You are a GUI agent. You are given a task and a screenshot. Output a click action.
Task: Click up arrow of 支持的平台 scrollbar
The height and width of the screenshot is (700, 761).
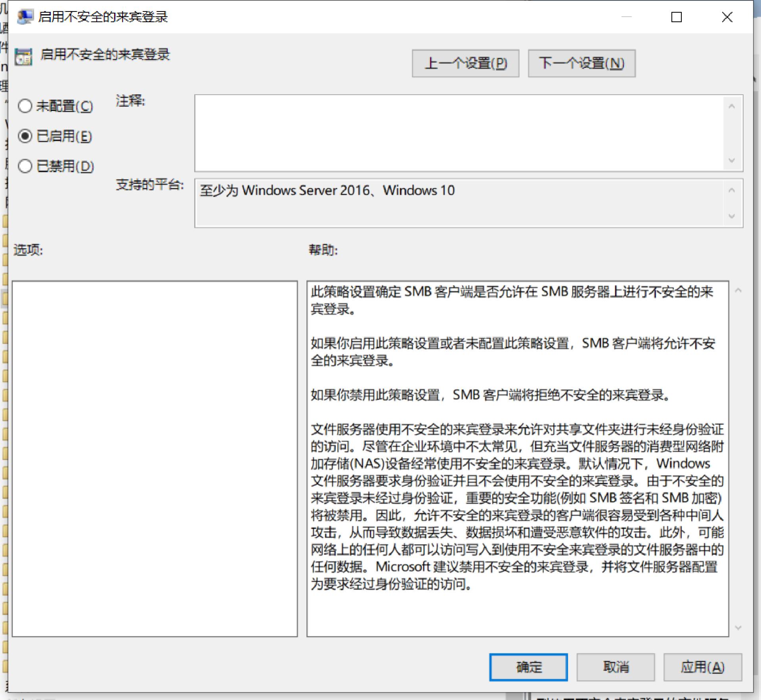tap(732, 190)
